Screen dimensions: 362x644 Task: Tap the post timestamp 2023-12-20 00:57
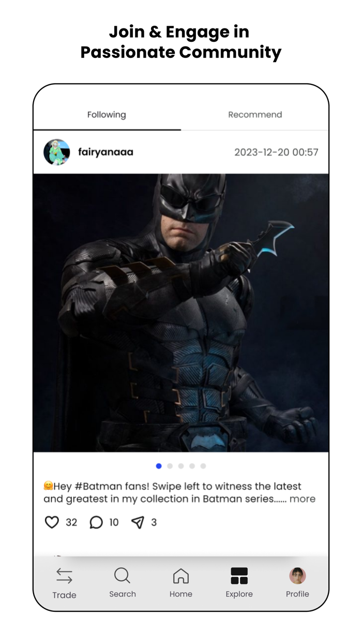(x=276, y=152)
